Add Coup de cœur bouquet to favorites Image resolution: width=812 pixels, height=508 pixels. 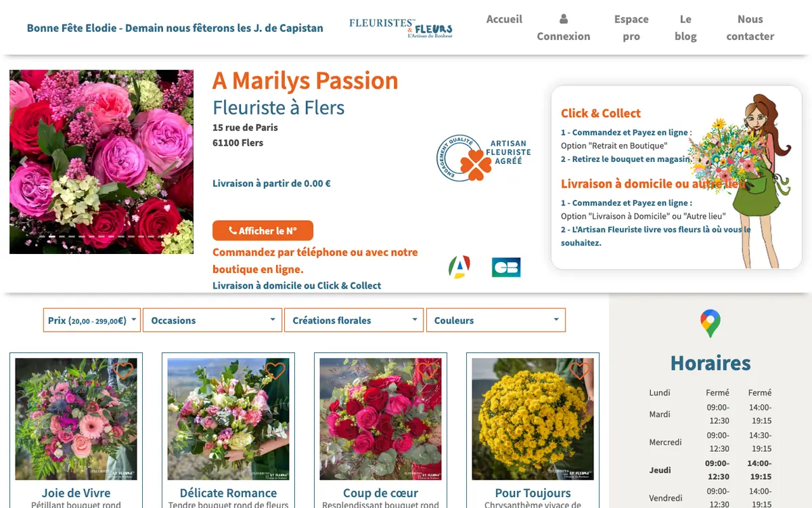[x=428, y=371]
